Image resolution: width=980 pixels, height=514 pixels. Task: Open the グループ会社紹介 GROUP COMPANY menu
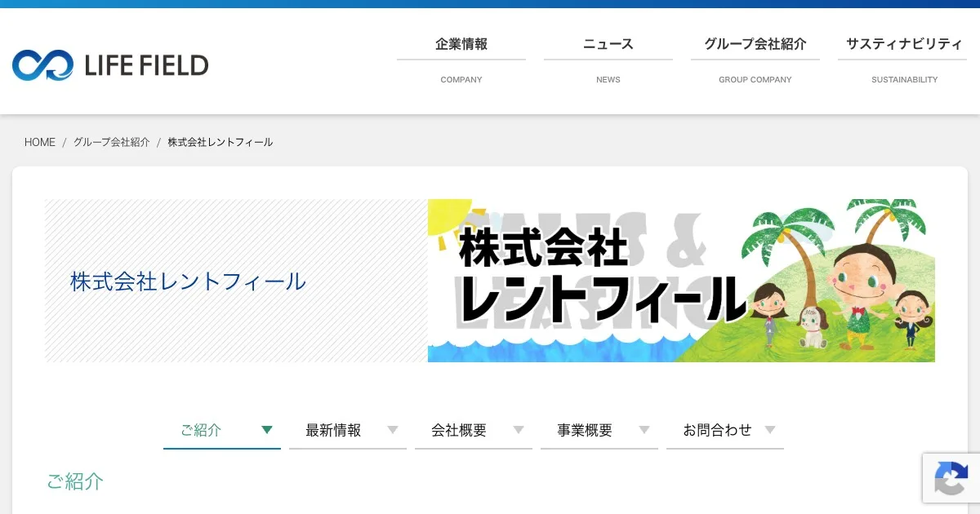tap(755, 61)
